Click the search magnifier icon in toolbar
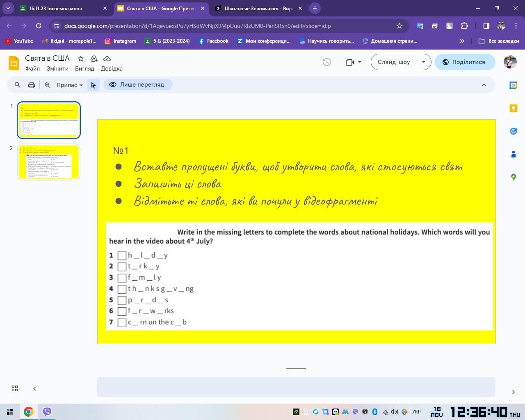The height and width of the screenshot is (420, 525). (x=18, y=85)
